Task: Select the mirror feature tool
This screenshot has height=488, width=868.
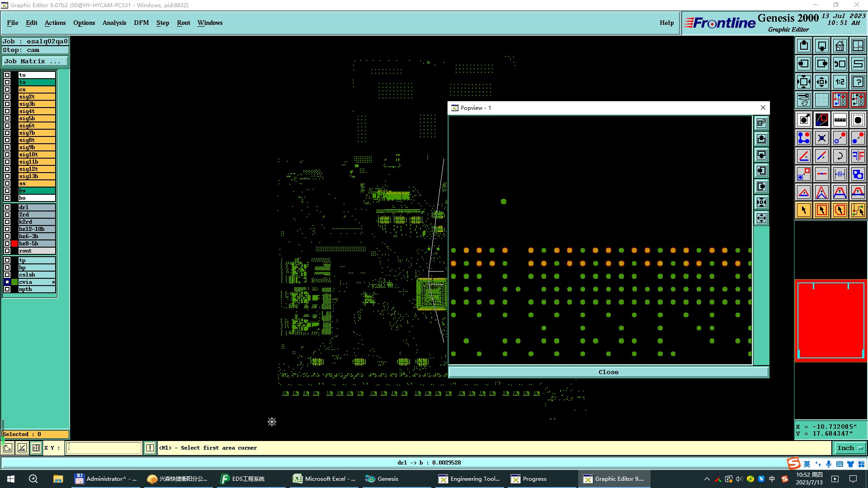Action: [858, 156]
